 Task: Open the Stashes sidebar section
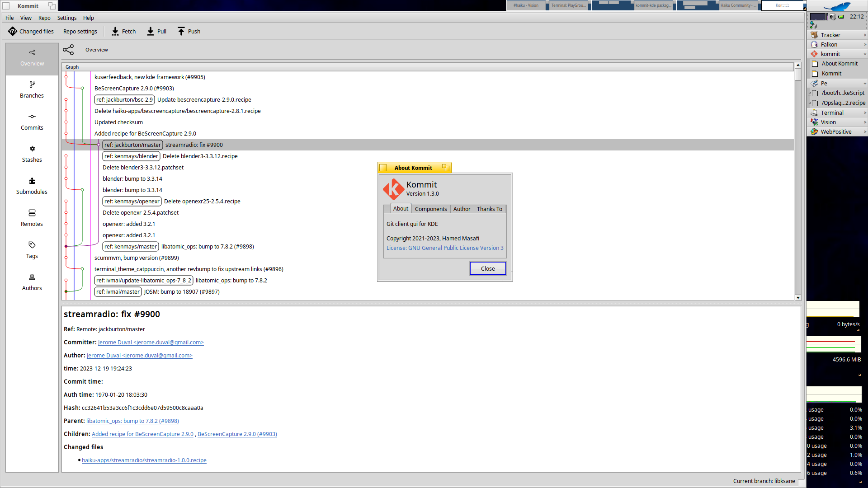[32, 154]
